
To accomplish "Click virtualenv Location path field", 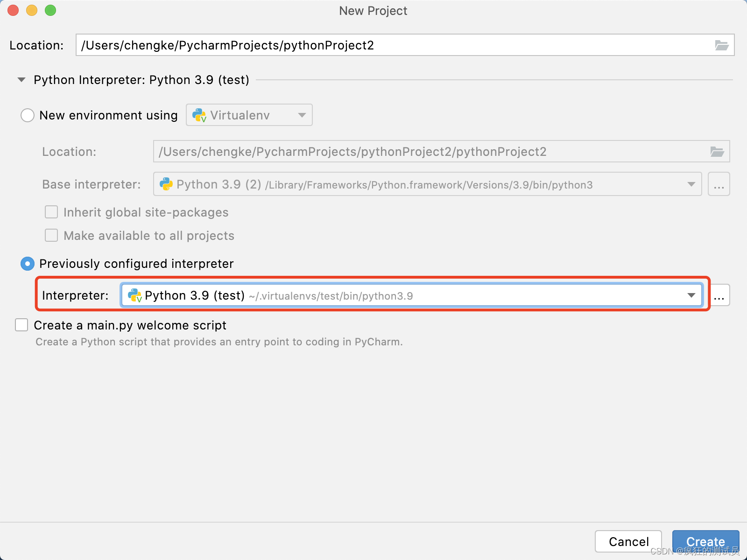I will (x=441, y=152).
